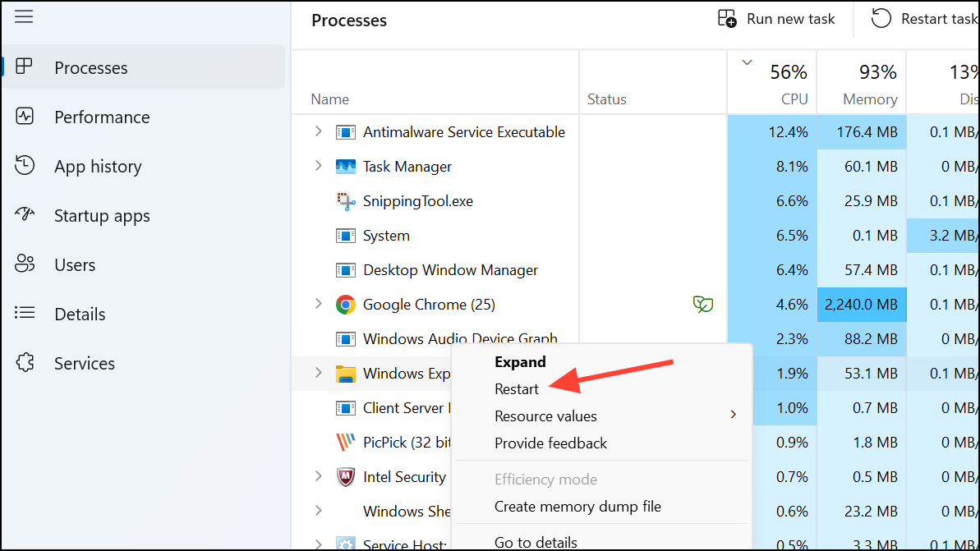Screen dimensions: 980x551
Task: Click the CPU column sort chevron
Action: click(746, 61)
